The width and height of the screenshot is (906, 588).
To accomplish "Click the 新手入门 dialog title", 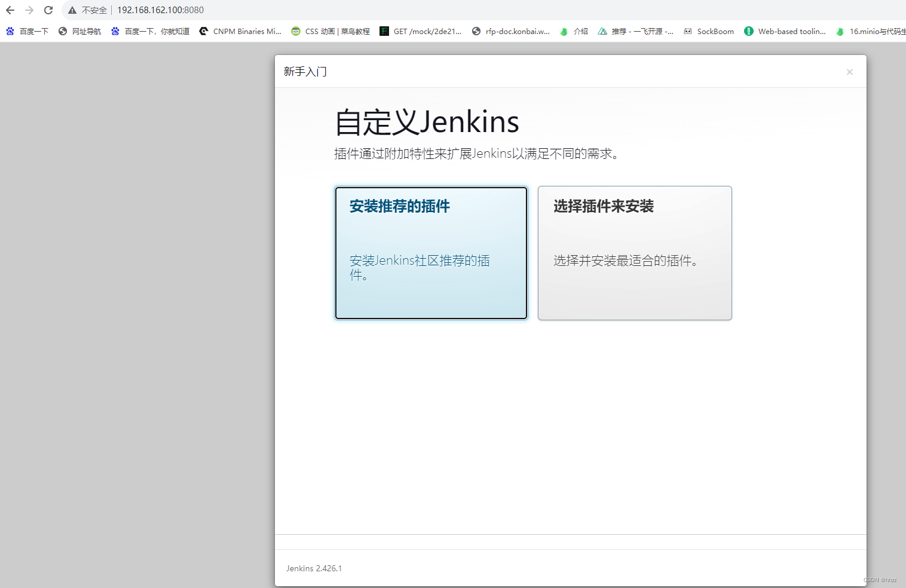I will [x=305, y=72].
